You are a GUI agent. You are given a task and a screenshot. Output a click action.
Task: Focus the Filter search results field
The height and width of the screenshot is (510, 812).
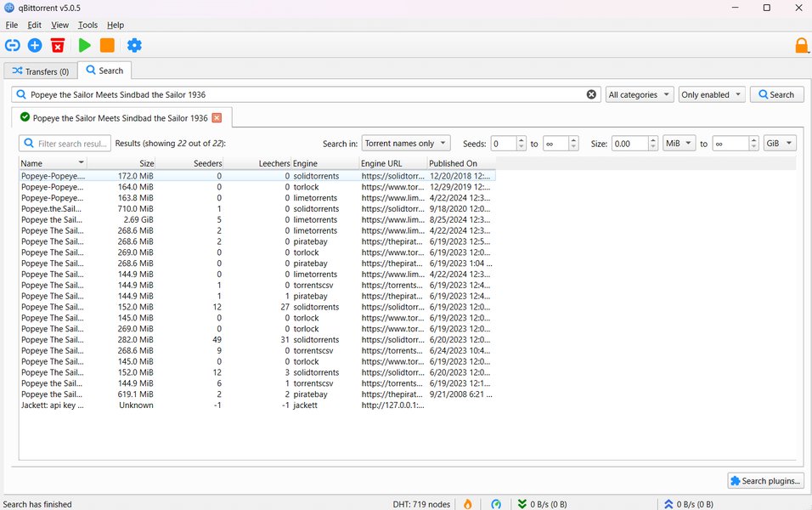pos(65,144)
